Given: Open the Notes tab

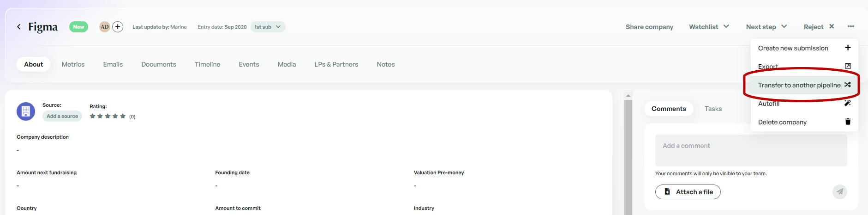Looking at the screenshot, I should click(386, 64).
